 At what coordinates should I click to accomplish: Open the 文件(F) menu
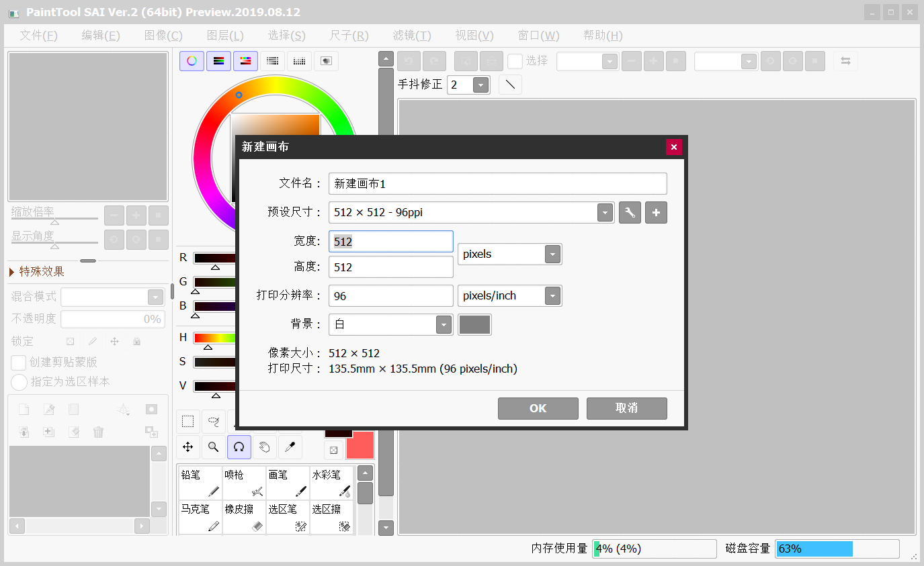(x=39, y=36)
